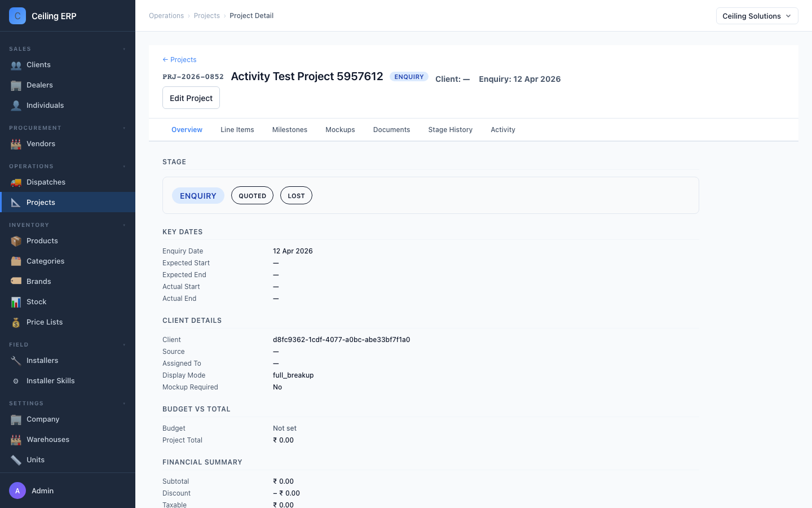Click the Enquiry Date value 12 Apr 2026

[293, 251]
